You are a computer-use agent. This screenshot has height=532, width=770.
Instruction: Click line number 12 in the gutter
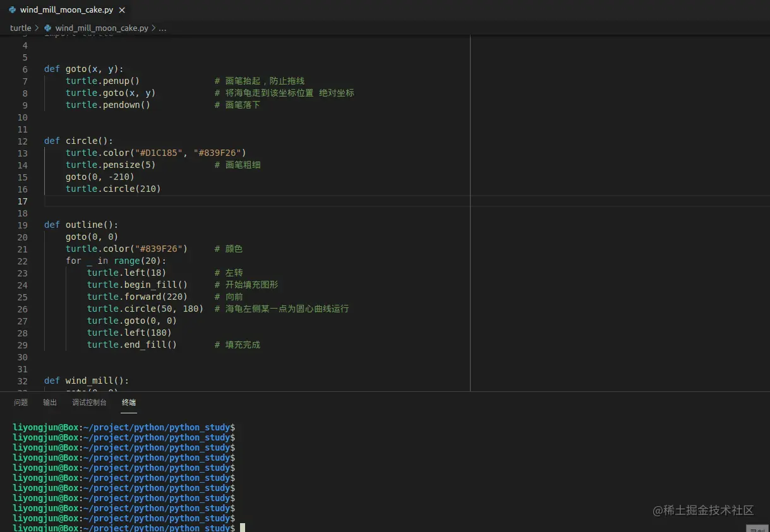[x=23, y=141]
